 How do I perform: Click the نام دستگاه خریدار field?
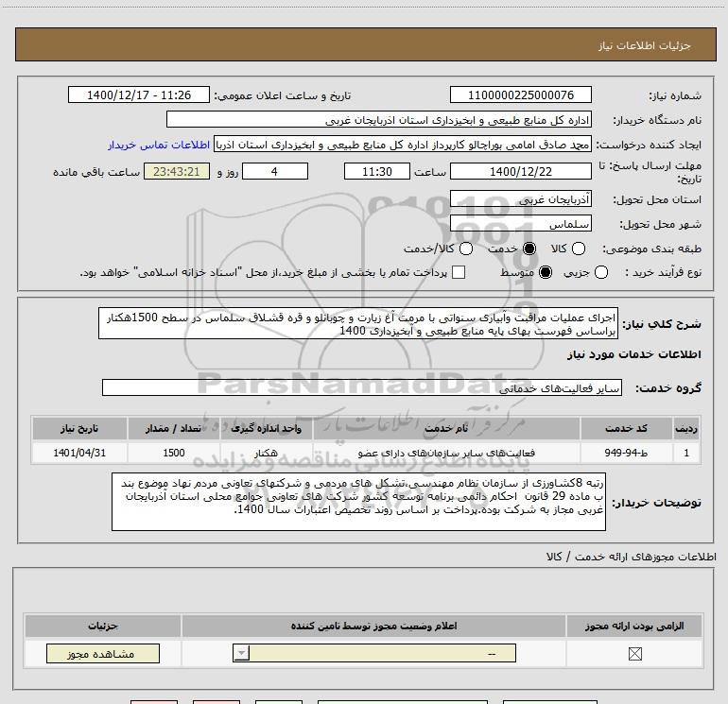[x=379, y=119]
